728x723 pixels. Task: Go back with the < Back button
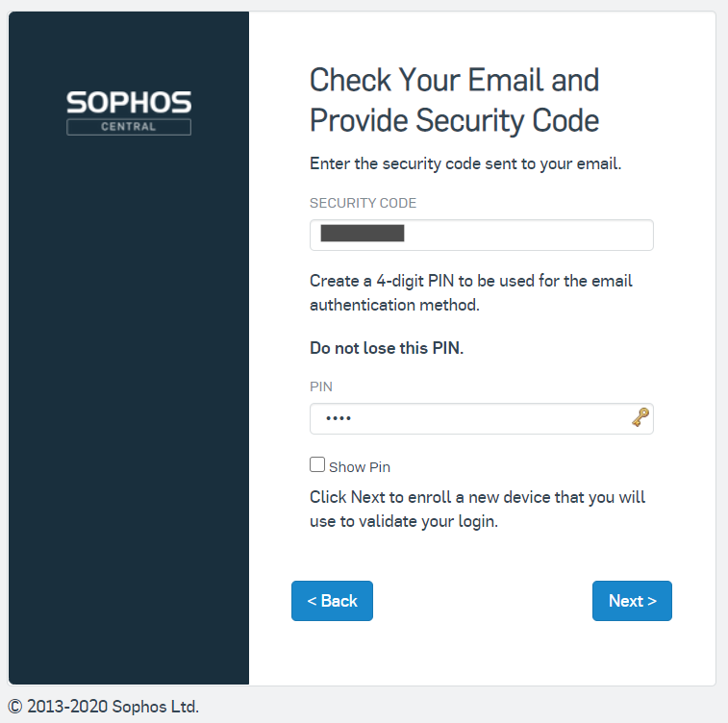tap(332, 601)
